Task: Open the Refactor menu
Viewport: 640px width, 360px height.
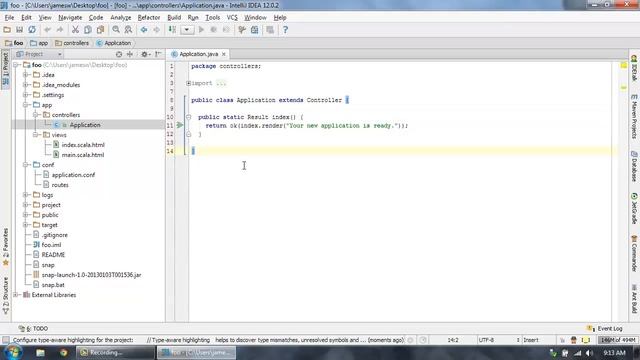Action: coord(149,18)
